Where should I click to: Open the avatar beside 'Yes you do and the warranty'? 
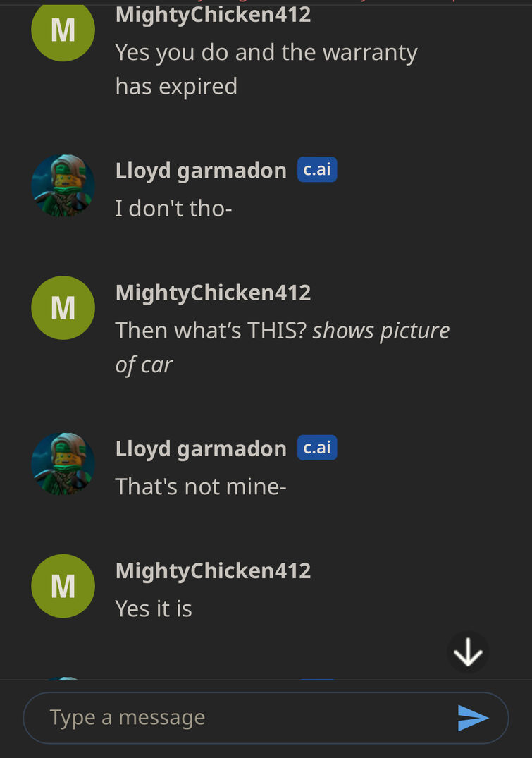click(63, 30)
